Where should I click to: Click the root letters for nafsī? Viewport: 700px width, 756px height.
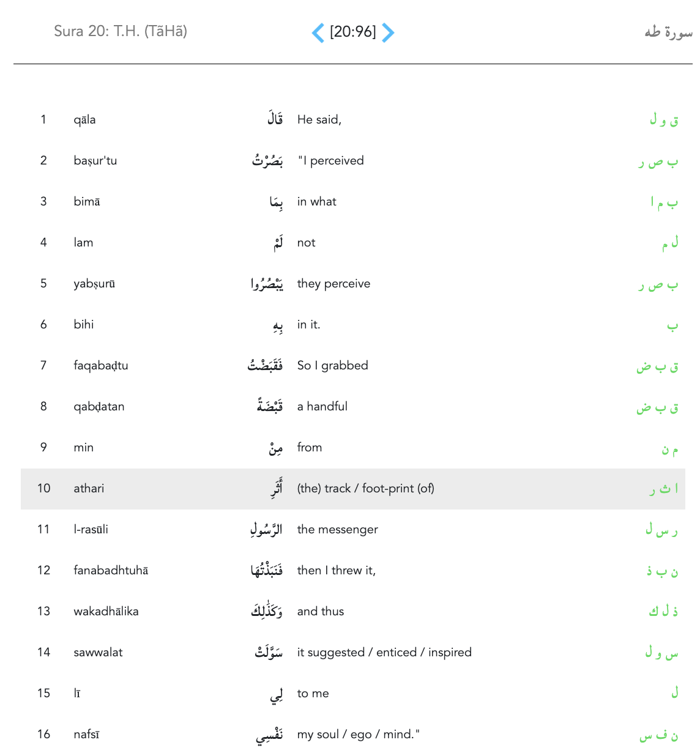658,735
